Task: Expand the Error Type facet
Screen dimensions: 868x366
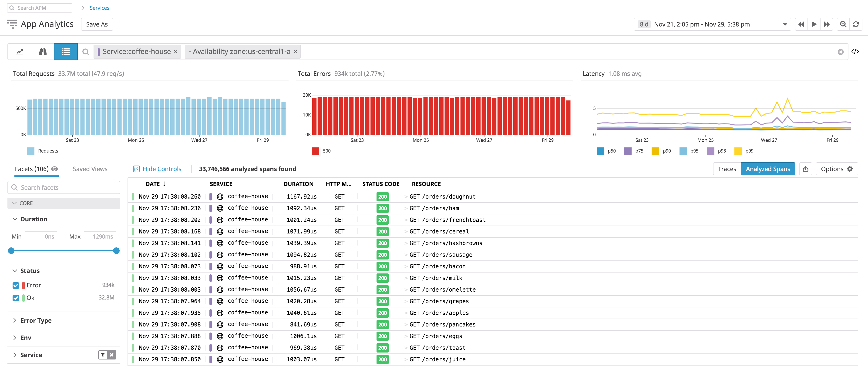Action: point(36,321)
